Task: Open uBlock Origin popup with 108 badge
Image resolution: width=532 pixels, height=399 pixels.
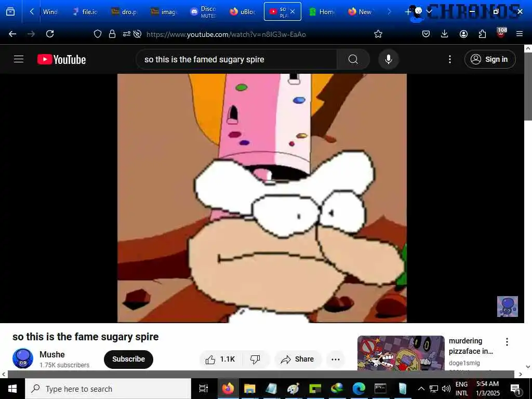Action: 501,33
